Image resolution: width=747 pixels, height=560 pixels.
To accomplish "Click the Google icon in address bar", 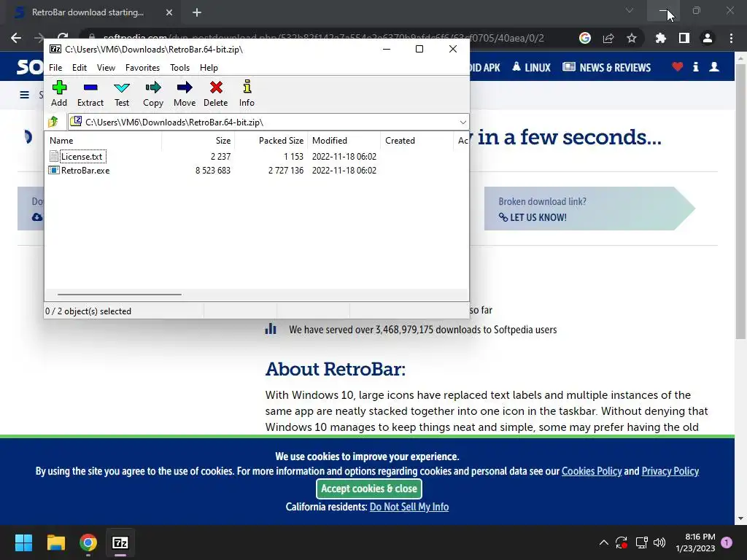I will pyautogui.click(x=585, y=38).
